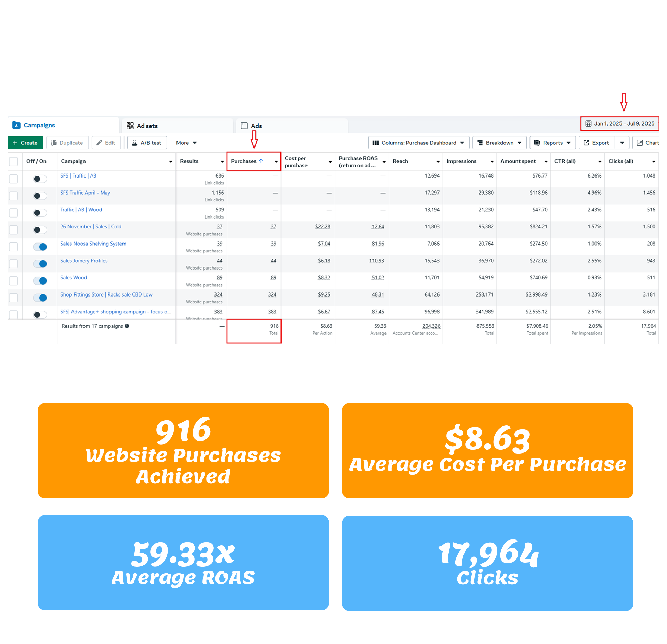Expand the More actions menu
Viewport: 667px width, 644px height.
pyautogui.click(x=186, y=143)
